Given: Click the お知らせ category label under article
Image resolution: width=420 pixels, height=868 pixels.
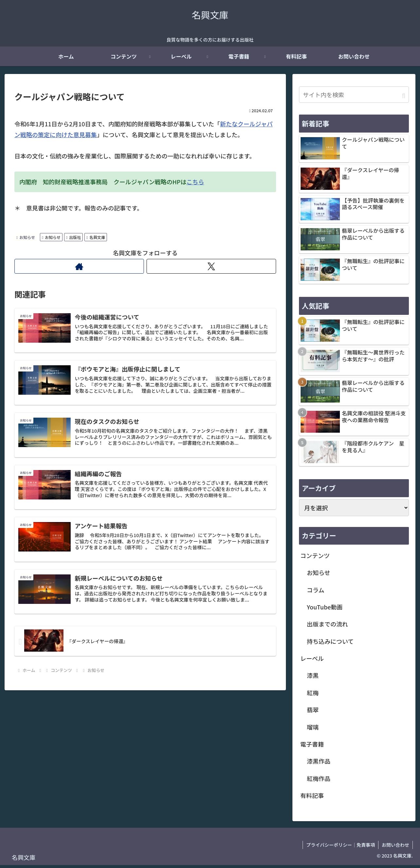Looking at the screenshot, I should click(x=26, y=237).
